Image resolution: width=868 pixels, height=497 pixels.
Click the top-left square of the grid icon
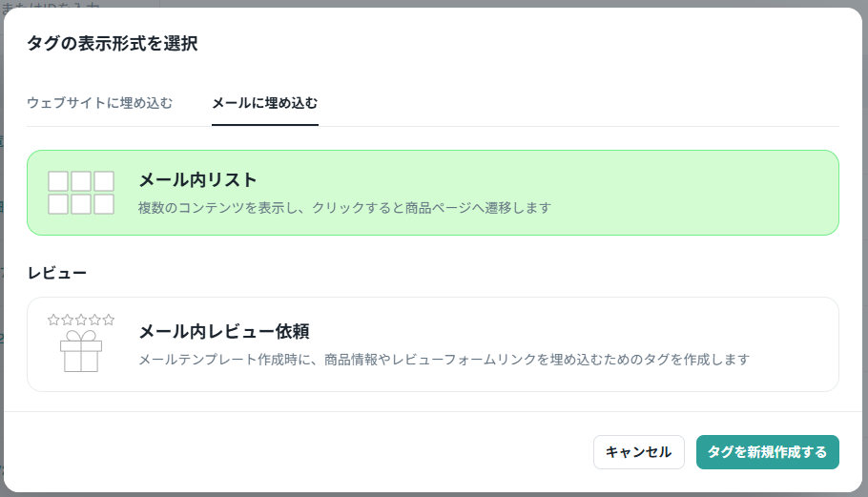point(58,181)
